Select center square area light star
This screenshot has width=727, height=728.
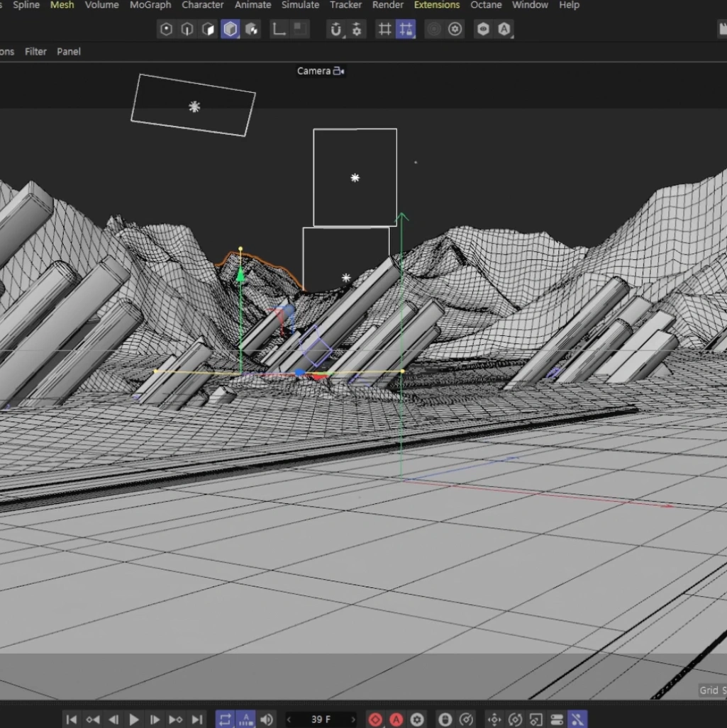[x=355, y=178]
